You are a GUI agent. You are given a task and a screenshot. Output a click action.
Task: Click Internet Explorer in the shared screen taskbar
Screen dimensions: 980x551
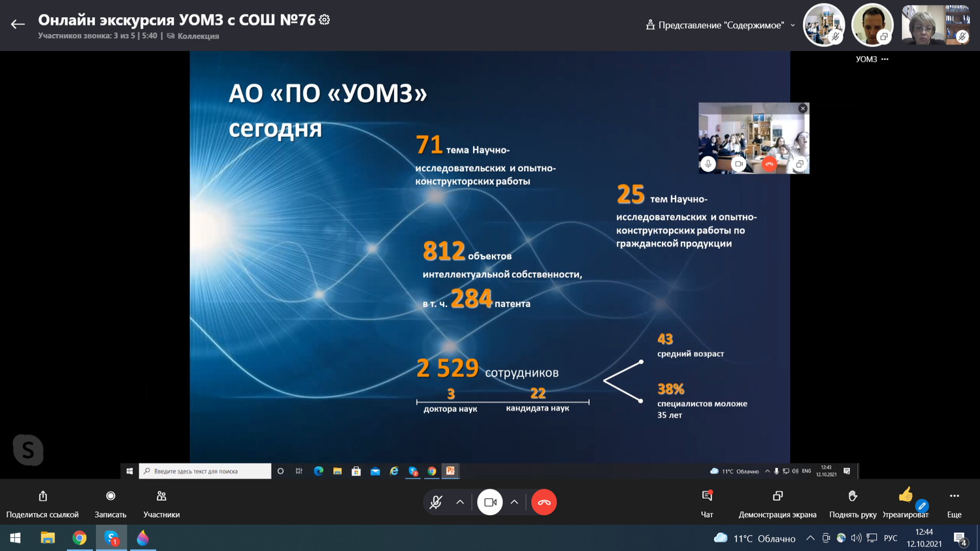(x=394, y=471)
